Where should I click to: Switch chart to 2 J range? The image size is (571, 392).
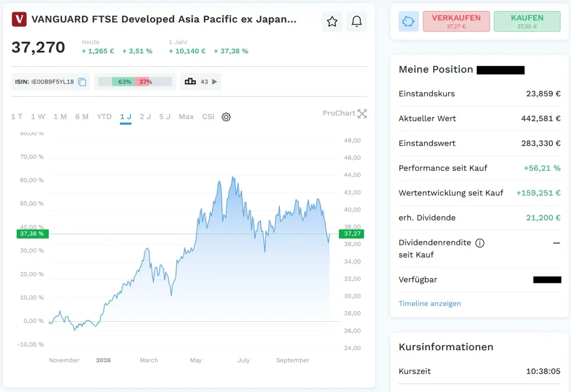coord(145,117)
